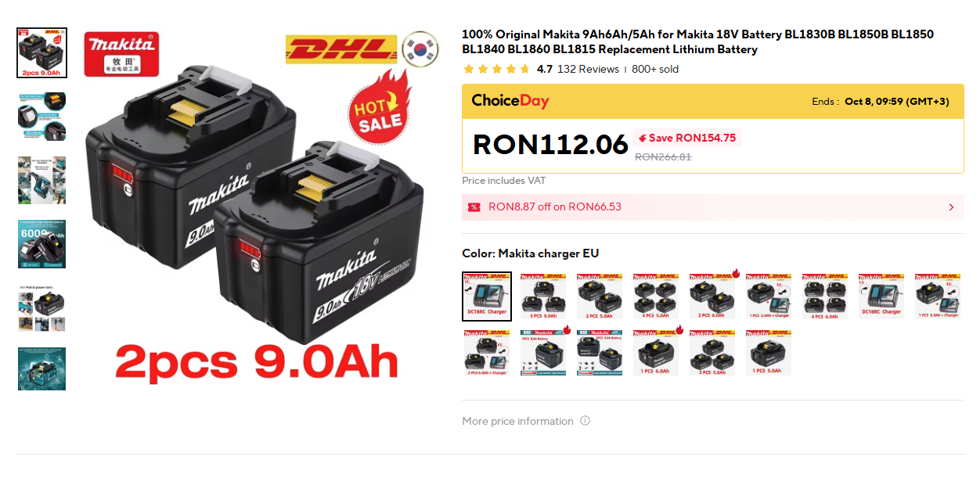
Task: Pick the 2 PCS 6.0Ah hot option
Action: point(712,297)
